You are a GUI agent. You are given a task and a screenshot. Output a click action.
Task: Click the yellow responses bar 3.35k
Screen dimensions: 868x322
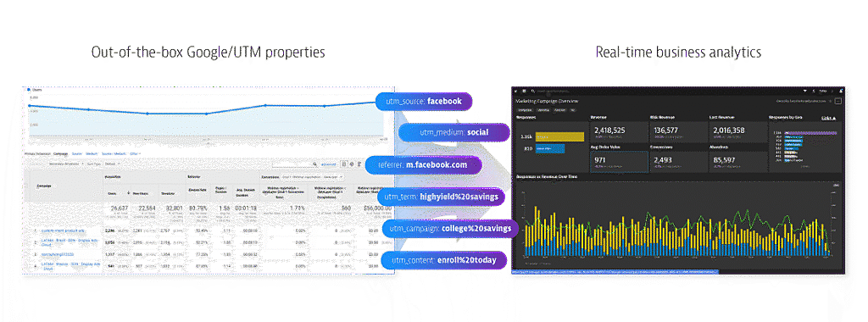tap(559, 136)
